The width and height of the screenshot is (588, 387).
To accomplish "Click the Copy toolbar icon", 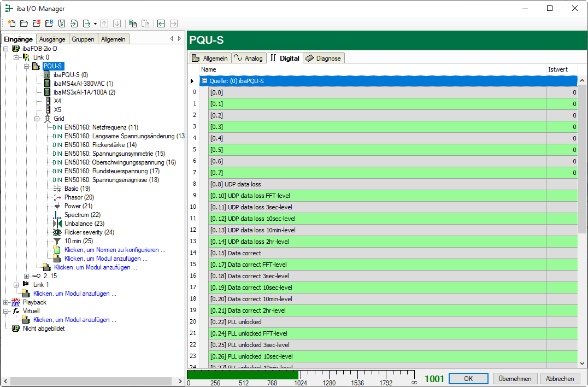I will 133,24.
